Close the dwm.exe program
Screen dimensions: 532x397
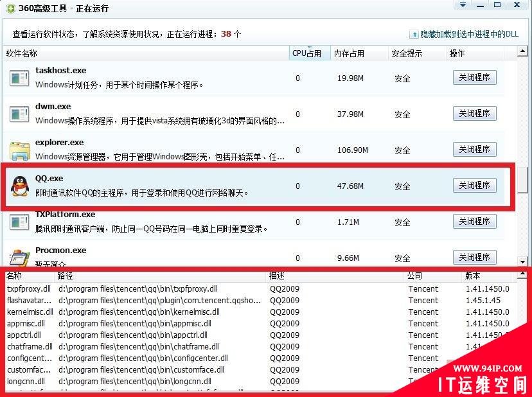click(x=475, y=113)
